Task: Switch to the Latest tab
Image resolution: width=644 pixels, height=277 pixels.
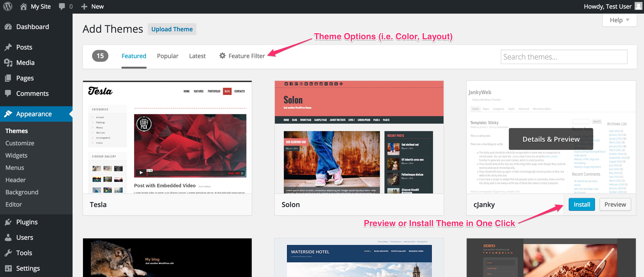Action: pyautogui.click(x=197, y=56)
